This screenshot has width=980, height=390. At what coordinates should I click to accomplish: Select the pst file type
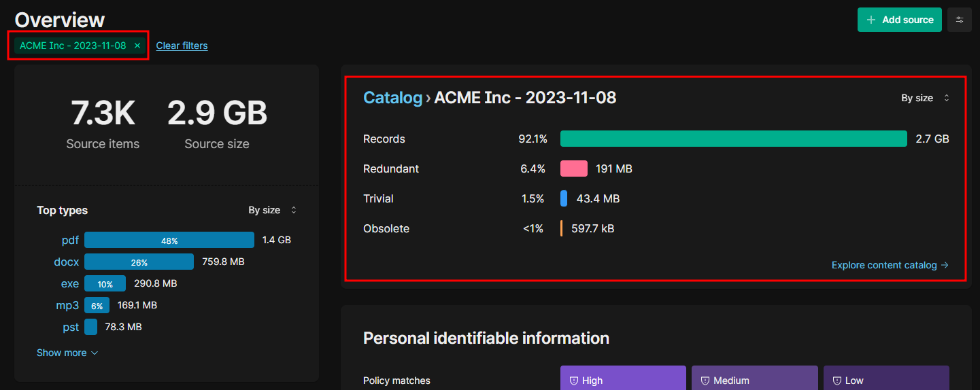[x=71, y=327]
